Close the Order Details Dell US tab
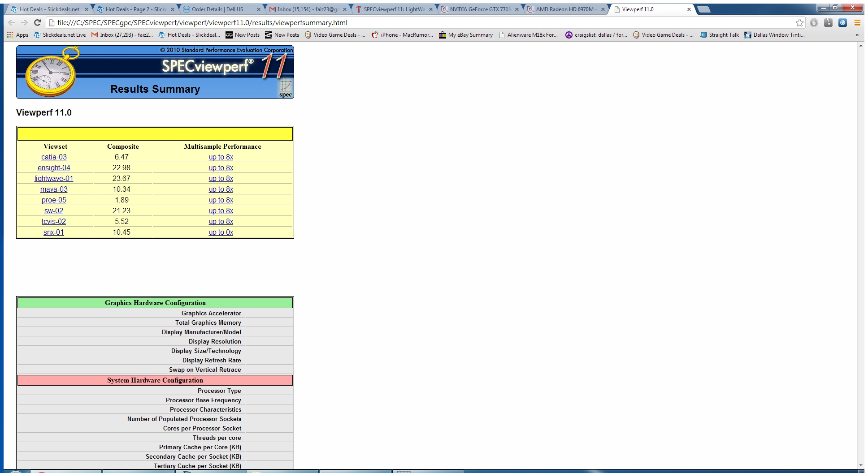The image size is (868, 473). [x=259, y=9]
